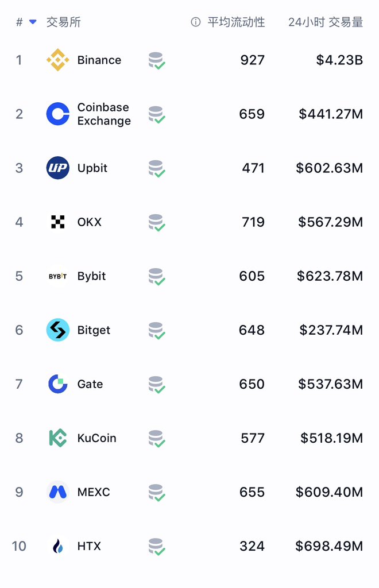Sort by 24小时 交易量 column header

326,22
